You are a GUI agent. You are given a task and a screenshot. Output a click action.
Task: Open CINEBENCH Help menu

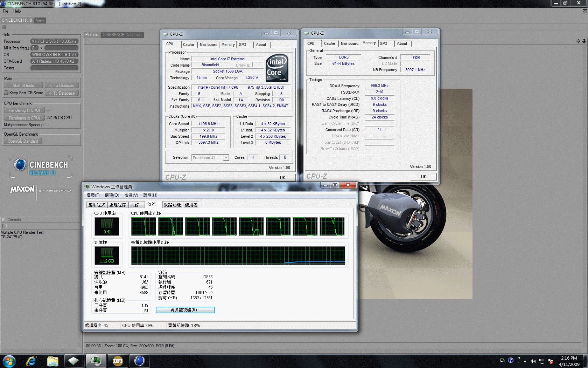coord(17,11)
